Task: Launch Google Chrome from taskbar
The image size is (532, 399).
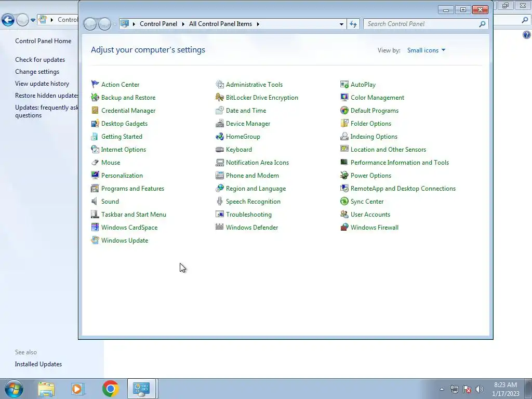Action: (110, 389)
